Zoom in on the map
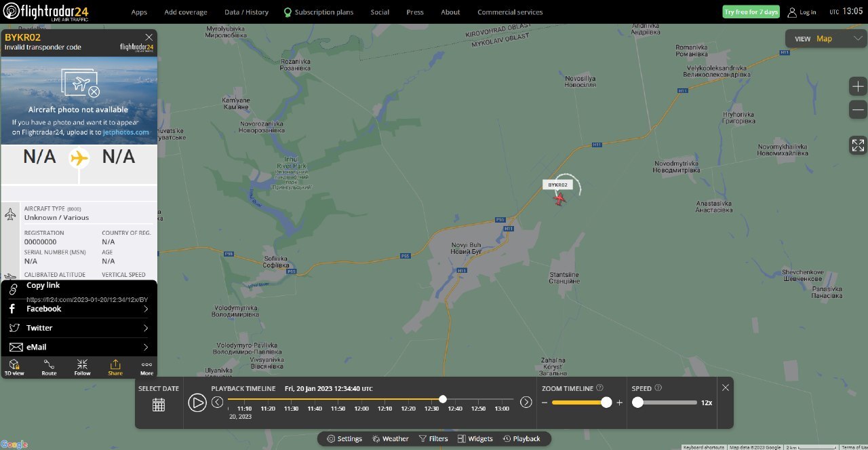 coord(859,86)
